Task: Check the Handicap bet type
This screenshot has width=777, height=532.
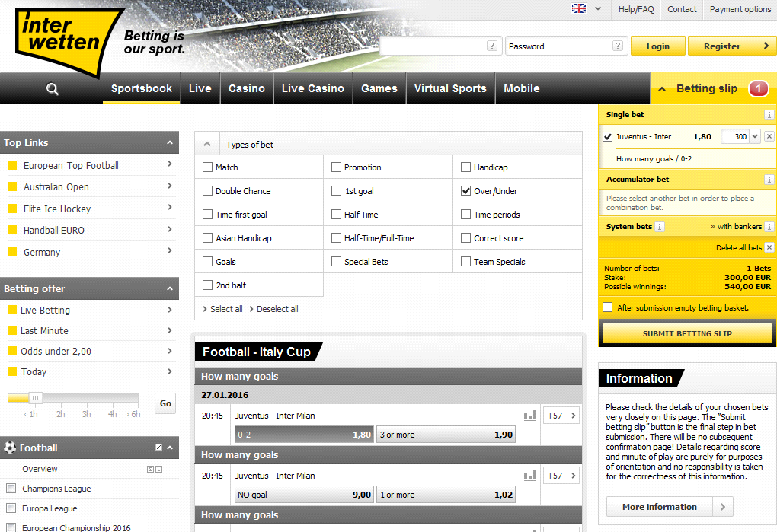Action: (x=465, y=167)
